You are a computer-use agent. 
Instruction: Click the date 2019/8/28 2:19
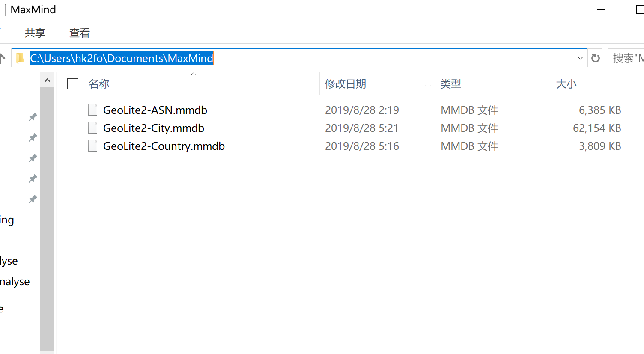coord(362,110)
